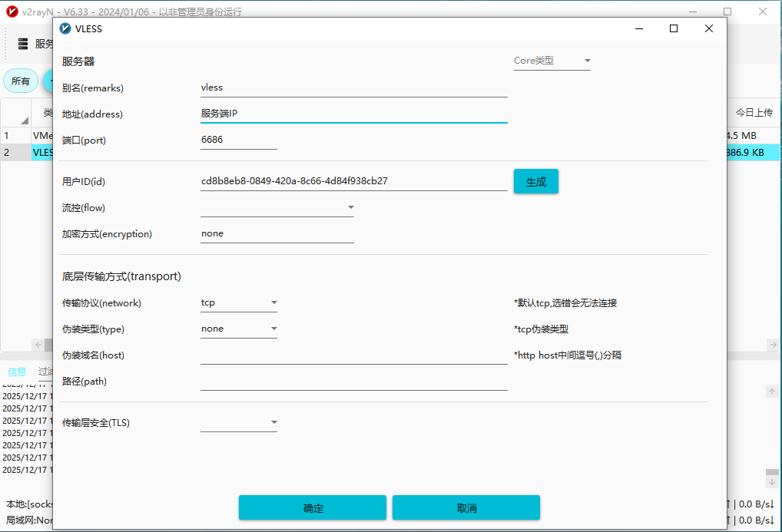Maximize the VLESS dialog
This screenshot has width=782, height=532.
click(674, 28)
